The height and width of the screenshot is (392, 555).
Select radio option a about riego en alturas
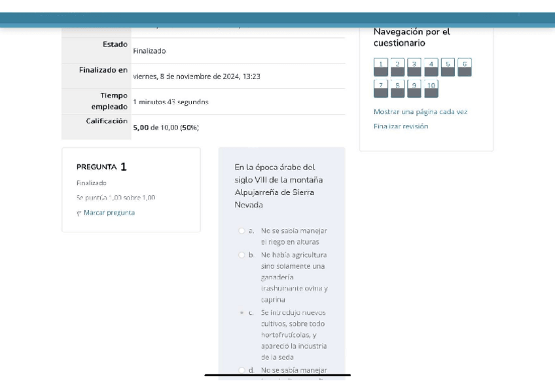click(x=242, y=230)
